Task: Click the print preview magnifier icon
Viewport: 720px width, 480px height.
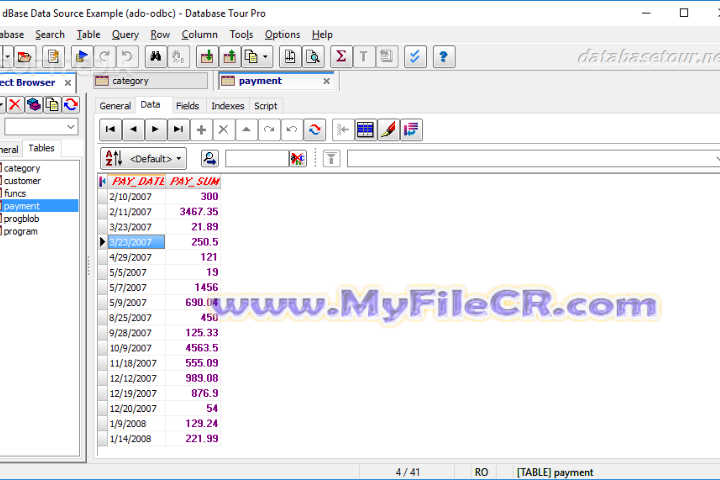Action: click(313, 57)
